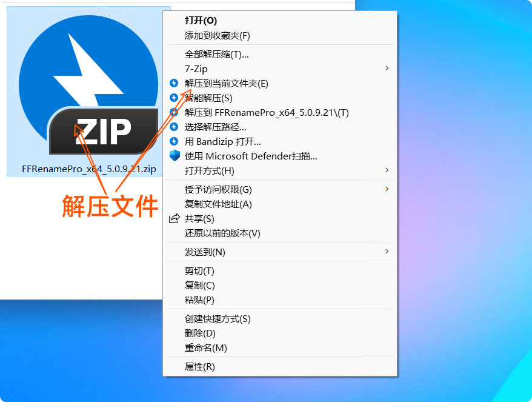Click Bandizip icon beside 解压到当前文件夹(E)
The image size is (532, 402).
tap(174, 83)
